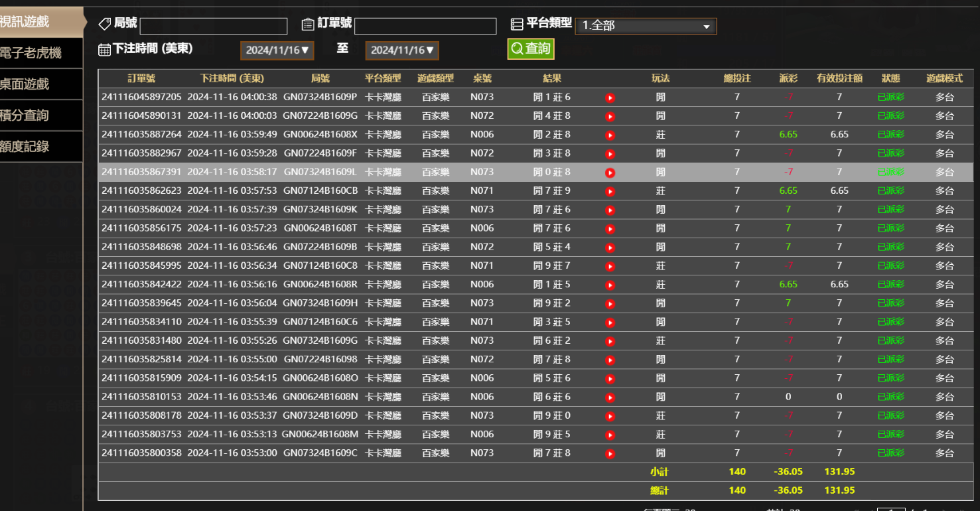Click the replay icon for round GN00624B1608X
The width and height of the screenshot is (980, 511).
[610, 135]
